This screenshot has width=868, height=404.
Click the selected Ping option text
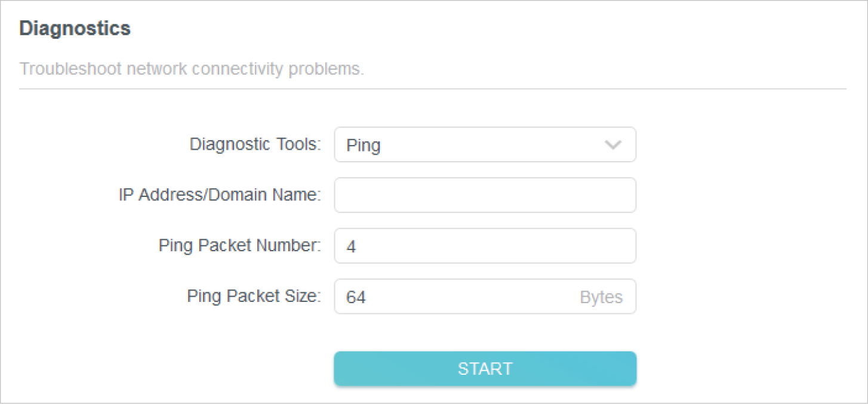pyautogui.click(x=363, y=145)
